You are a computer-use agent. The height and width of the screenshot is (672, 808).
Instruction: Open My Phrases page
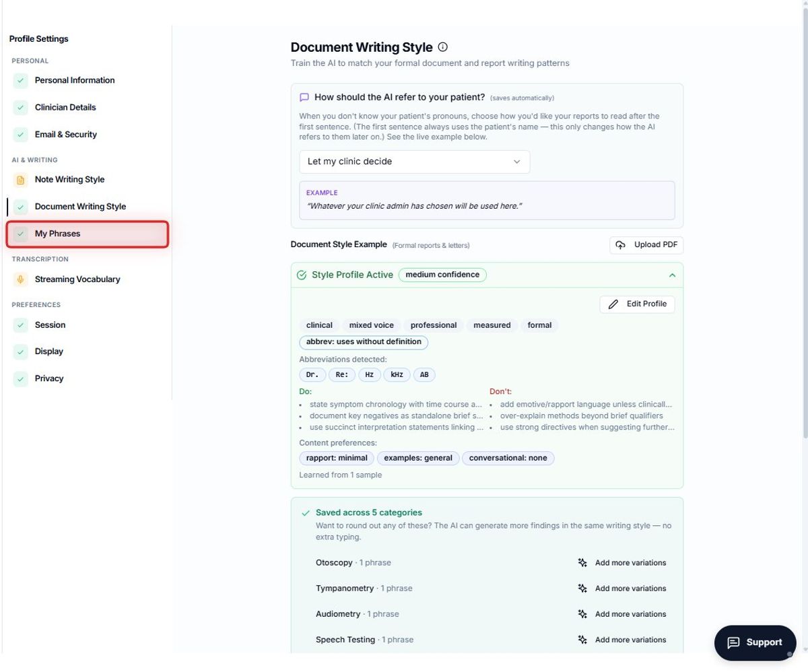(x=87, y=234)
